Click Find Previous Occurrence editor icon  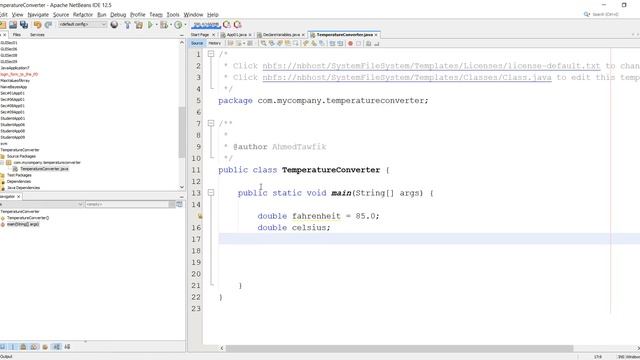pyautogui.click(x=272, y=43)
